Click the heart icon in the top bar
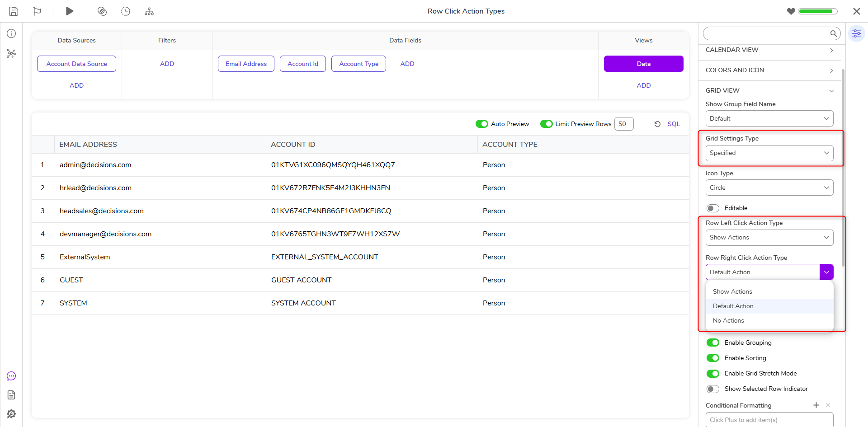This screenshot has width=868, height=427. (x=791, y=11)
